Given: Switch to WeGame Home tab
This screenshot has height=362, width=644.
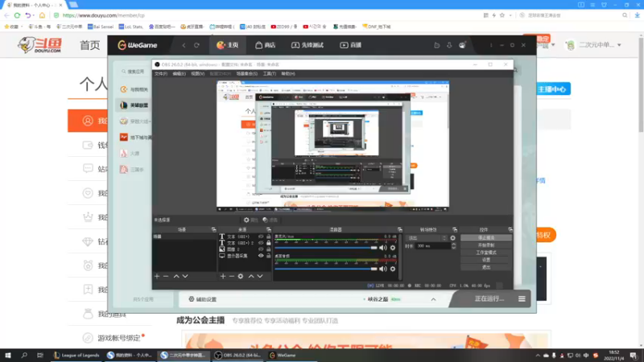Looking at the screenshot, I should [x=228, y=45].
